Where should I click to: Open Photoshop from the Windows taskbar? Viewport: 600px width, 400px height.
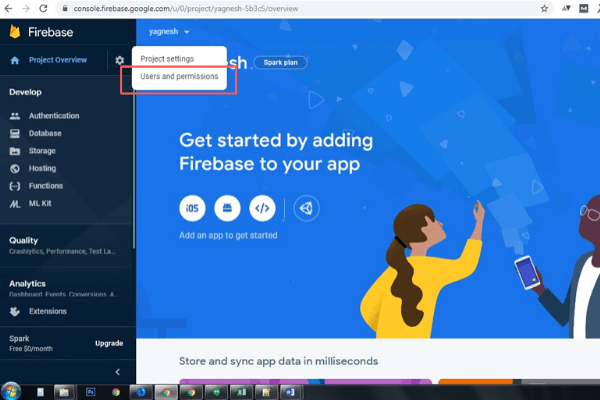coord(89,391)
